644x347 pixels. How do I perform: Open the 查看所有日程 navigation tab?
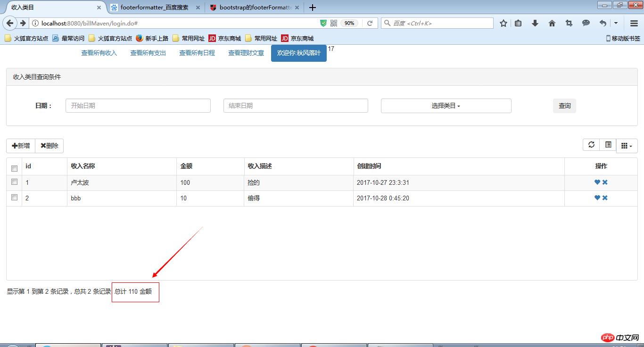197,53
